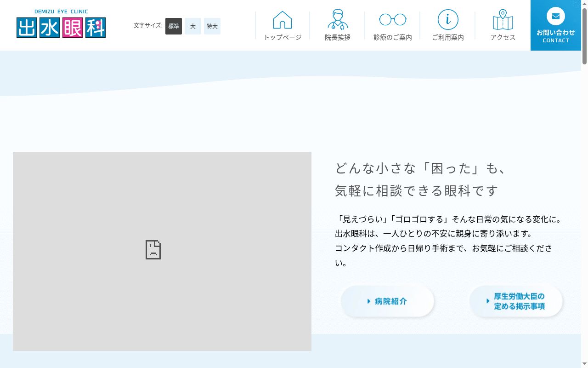Screen dimensions: 588x368
Task: Select 大 text size
Action: click(x=193, y=26)
